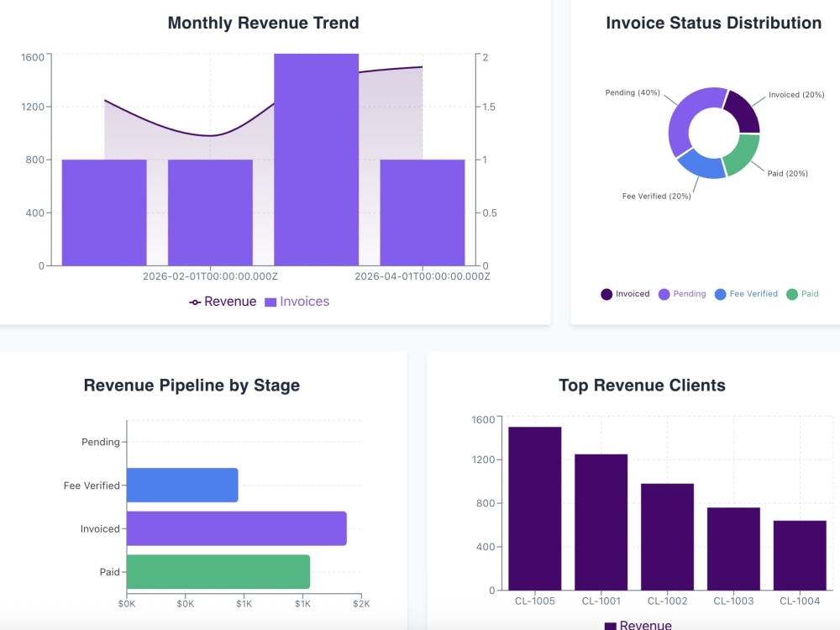Click the green Paid pipeline bar
This screenshot has height=630, width=840.
tap(218, 571)
